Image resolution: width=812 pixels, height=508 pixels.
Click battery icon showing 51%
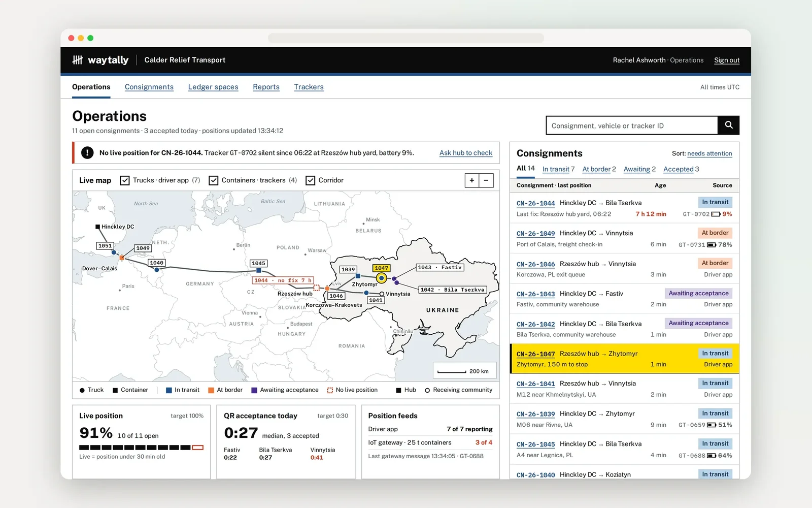click(x=712, y=425)
